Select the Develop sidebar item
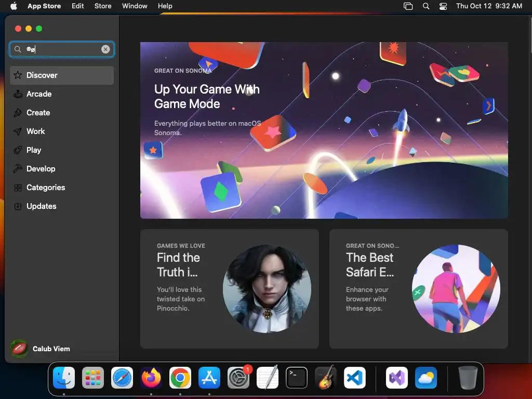This screenshot has height=399, width=532. click(x=62, y=169)
